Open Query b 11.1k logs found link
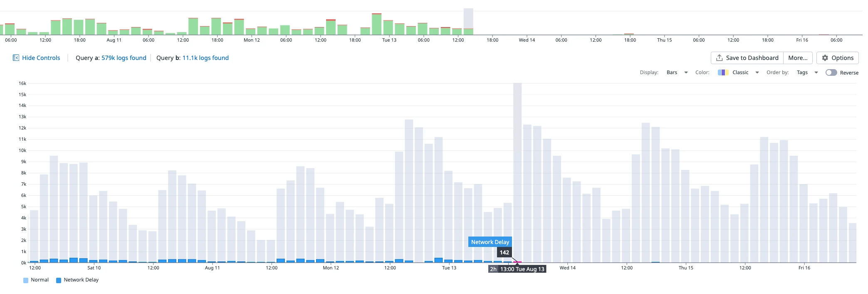The height and width of the screenshot is (294, 868). (x=205, y=58)
